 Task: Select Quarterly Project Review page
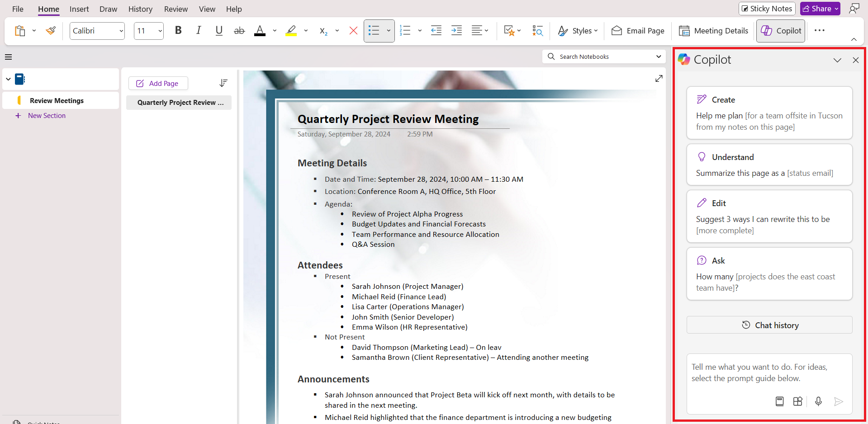tap(179, 103)
